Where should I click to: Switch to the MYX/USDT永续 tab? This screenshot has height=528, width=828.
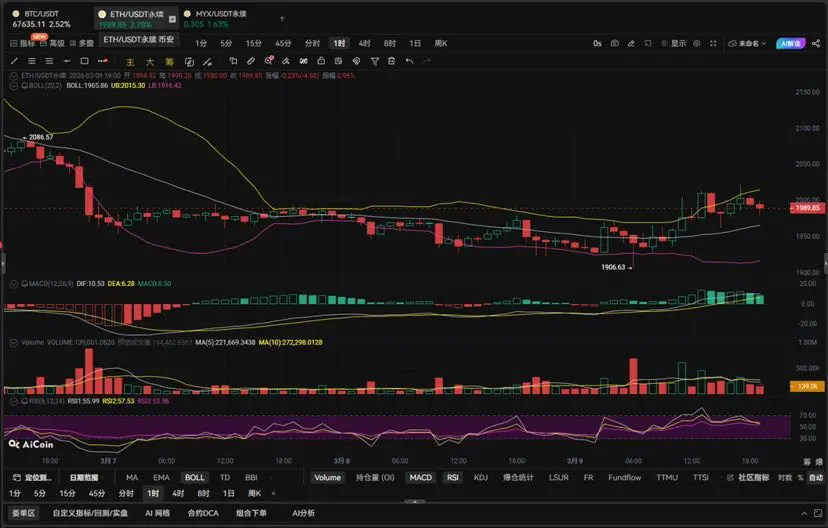pos(215,19)
